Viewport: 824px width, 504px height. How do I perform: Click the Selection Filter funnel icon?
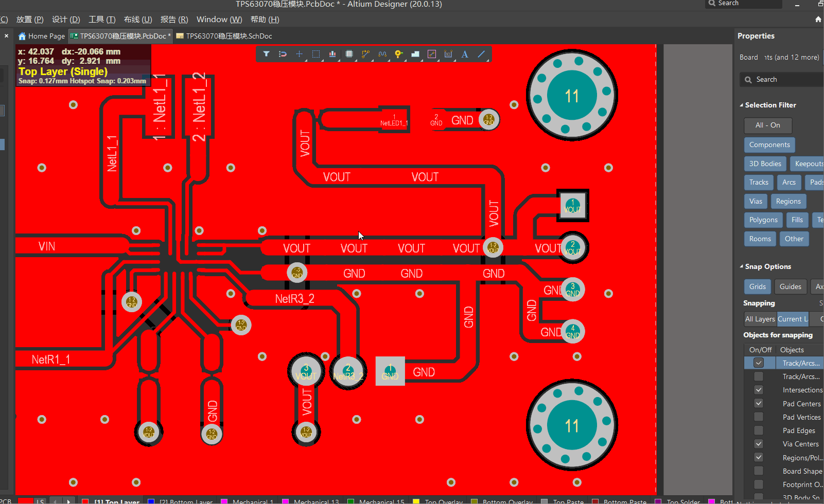(x=266, y=54)
